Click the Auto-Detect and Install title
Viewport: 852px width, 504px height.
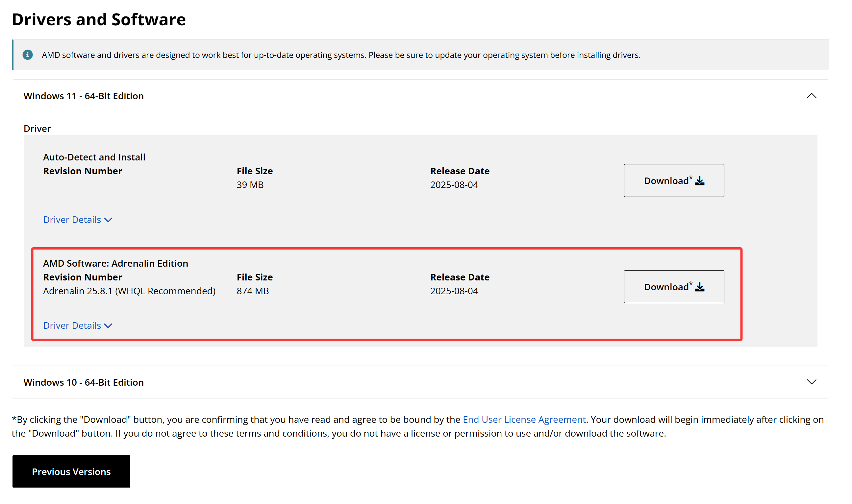pos(94,157)
